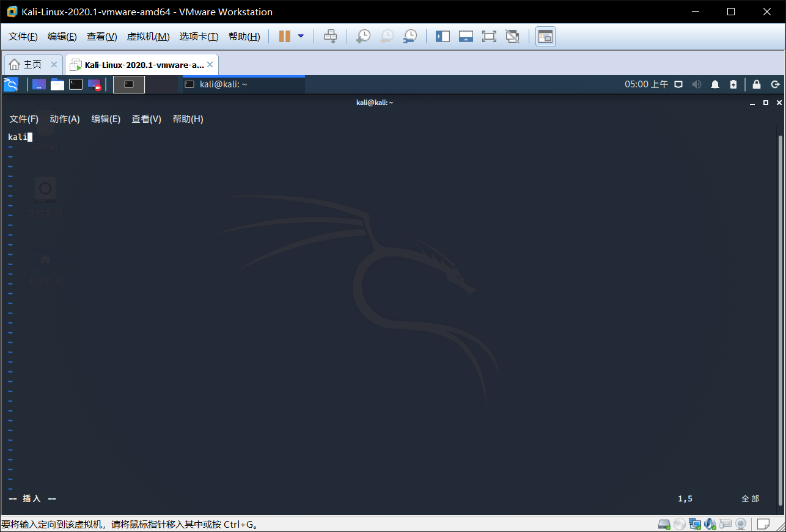Open the power options dropdown arrow

point(301,37)
